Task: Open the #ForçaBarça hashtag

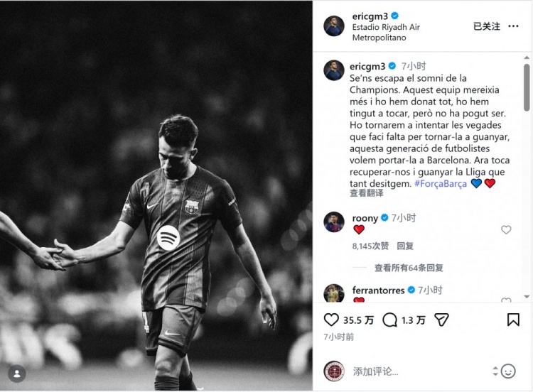Action: [x=441, y=183]
